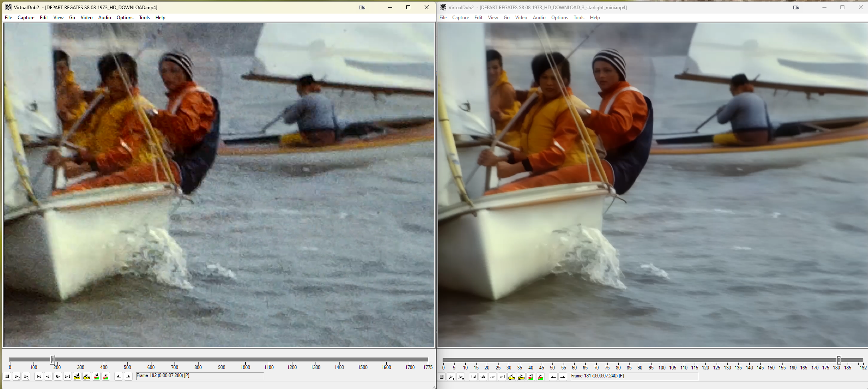Image resolution: width=868 pixels, height=389 pixels.
Task: Open the Go menu in the right window
Action: click(x=506, y=18)
